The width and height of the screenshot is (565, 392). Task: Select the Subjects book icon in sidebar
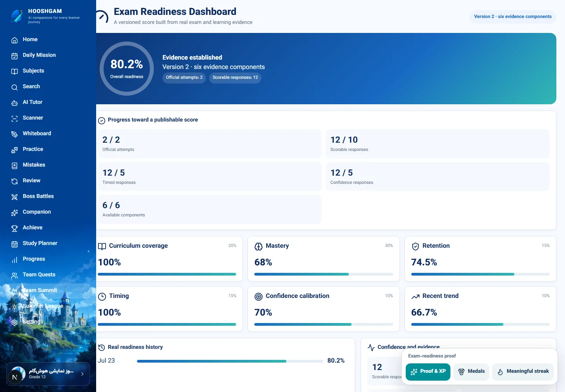click(x=15, y=71)
